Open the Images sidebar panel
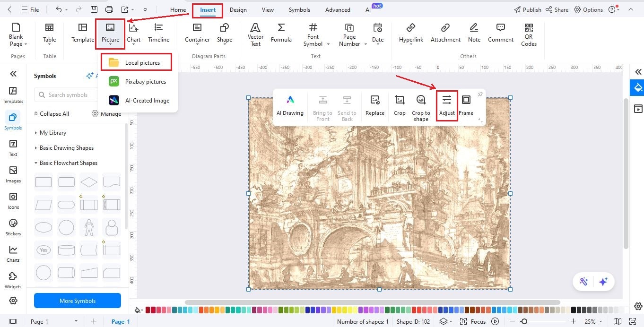This screenshot has height=327, width=644. pos(13,174)
